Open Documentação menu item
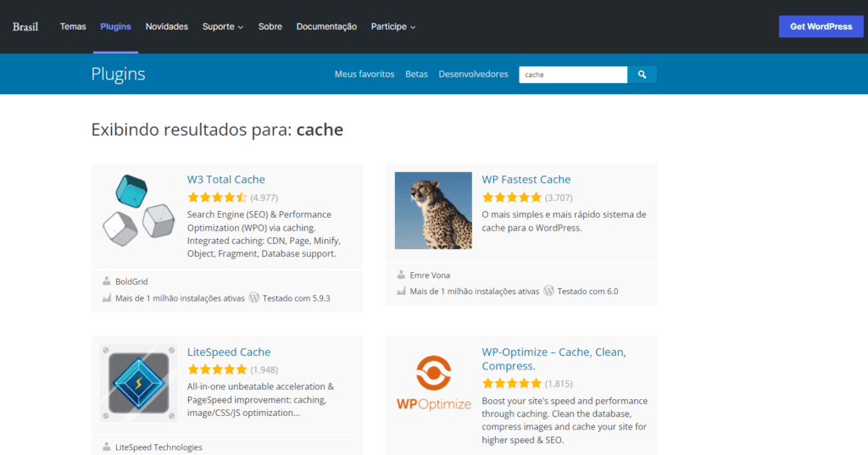 pos(326,26)
